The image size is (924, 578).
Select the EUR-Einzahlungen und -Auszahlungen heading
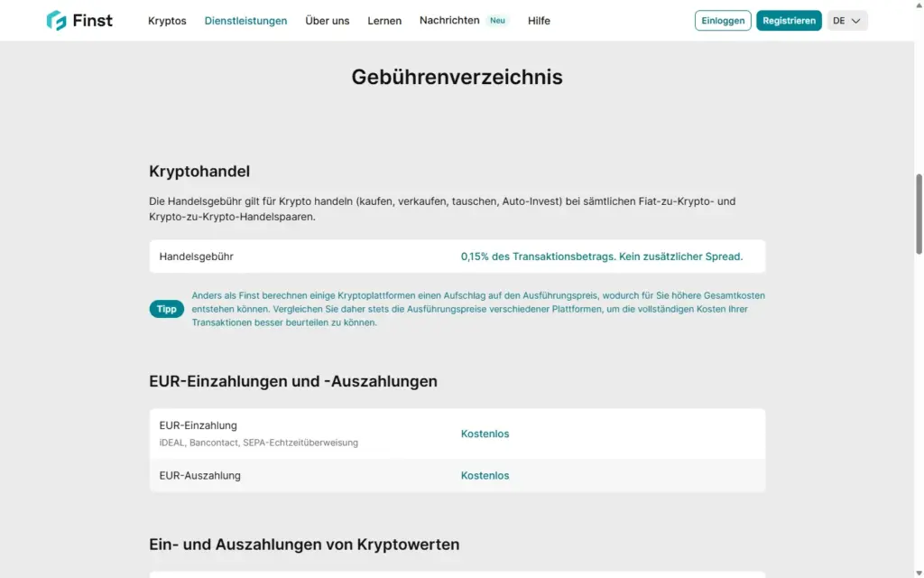tap(293, 381)
